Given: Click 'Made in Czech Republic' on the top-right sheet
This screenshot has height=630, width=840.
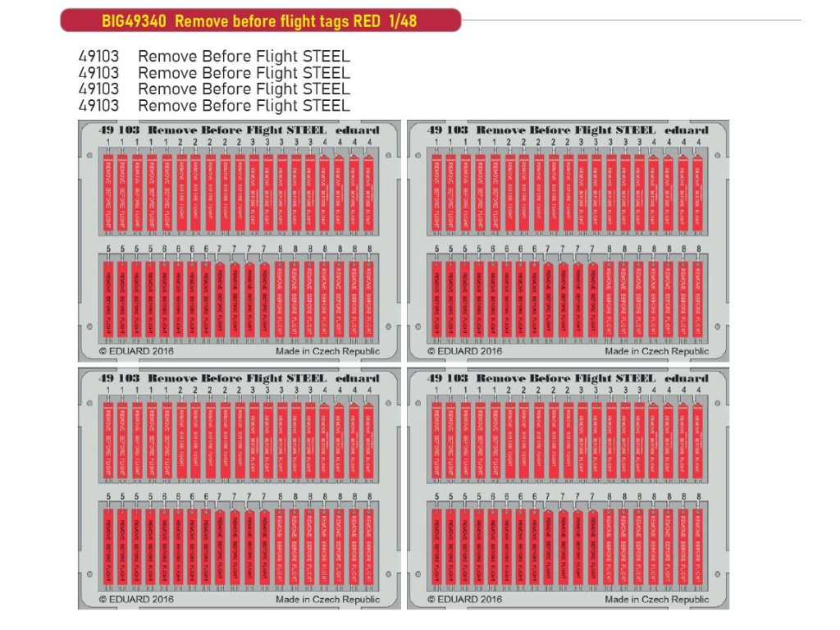Looking at the screenshot, I should 657,351.
